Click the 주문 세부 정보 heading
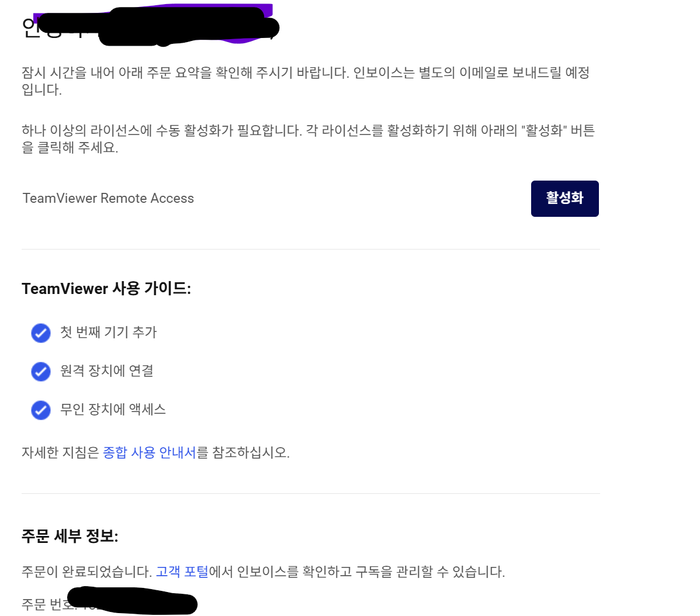Screen dimensions: 700x616 [x=70, y=536]
